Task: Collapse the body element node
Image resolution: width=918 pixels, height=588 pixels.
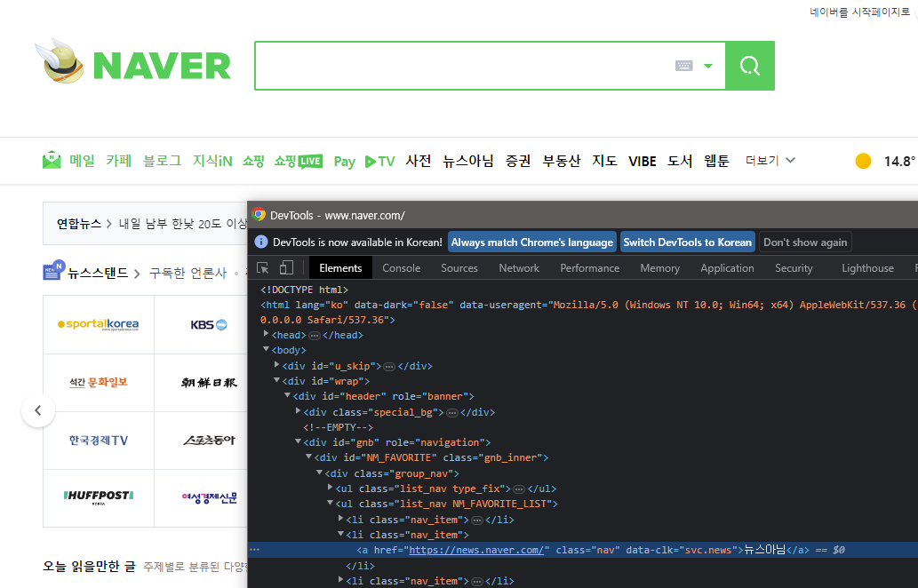Action: tap(266, 349)
